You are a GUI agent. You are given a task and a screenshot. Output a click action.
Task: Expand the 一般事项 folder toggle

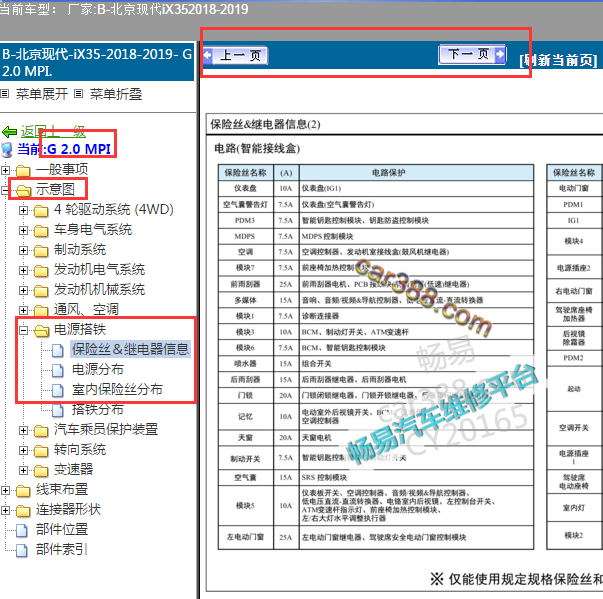(x=5, y=170)
